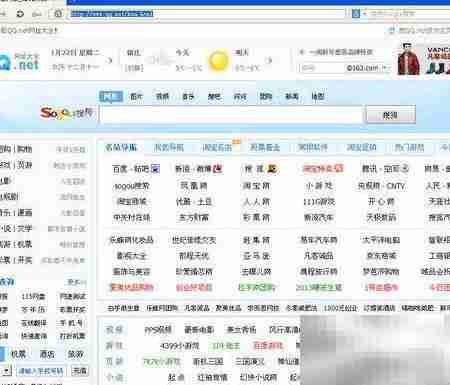Open the 起点 novel link
This screenshot has height=385, width=450.
tap(176, 377)
